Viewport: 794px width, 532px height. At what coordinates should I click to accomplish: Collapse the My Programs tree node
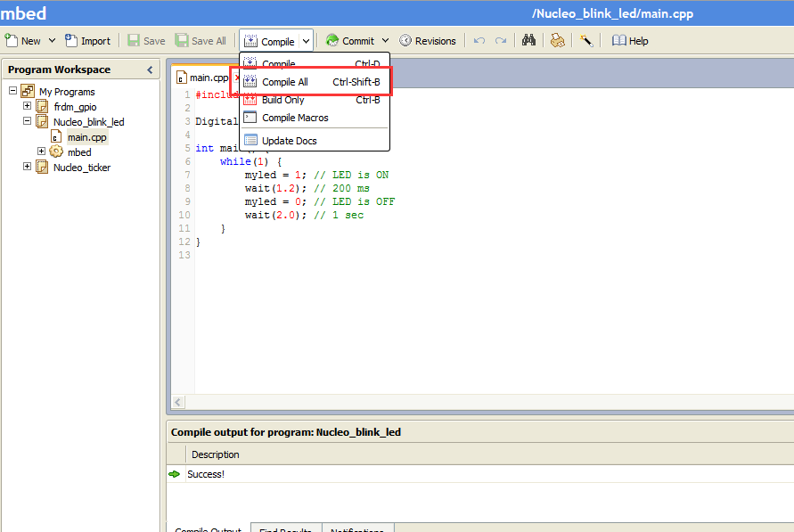tap(13, 91)
